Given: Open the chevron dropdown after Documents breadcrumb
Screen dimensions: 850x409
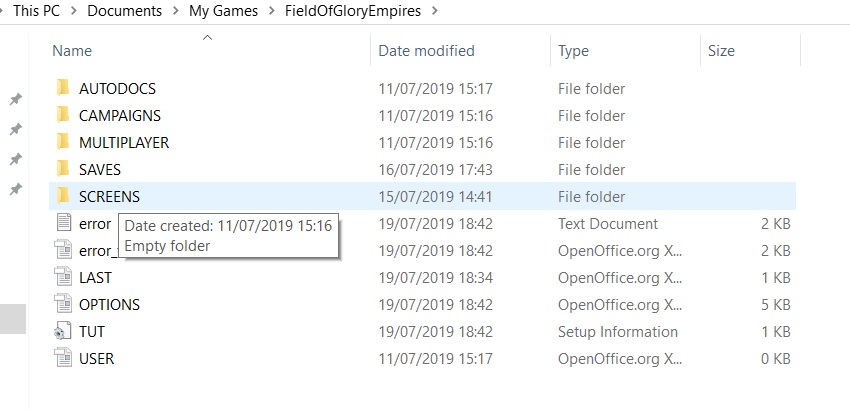Looking at the screenshot, I should point(176,11).
